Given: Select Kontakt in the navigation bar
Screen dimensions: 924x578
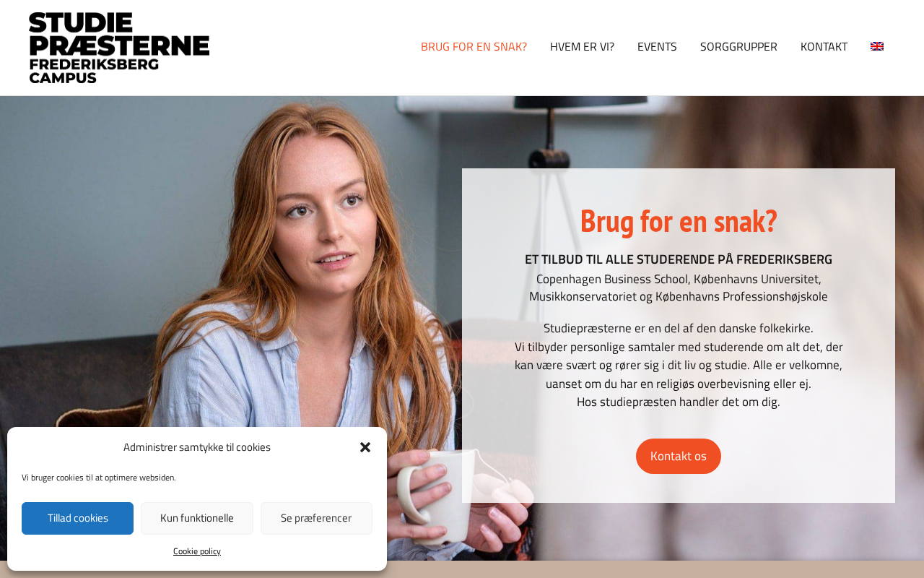Looking at the screenshot, I should pos(824,46).
